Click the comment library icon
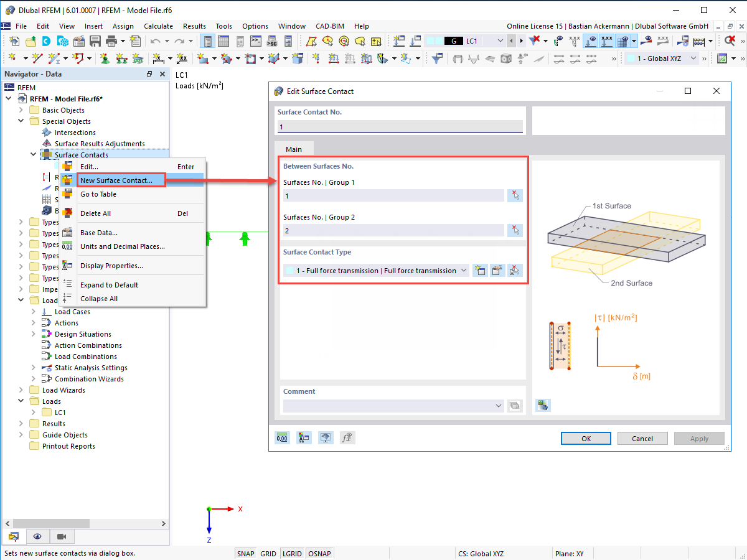Screen dimensions: 747x560 (515, 406)
